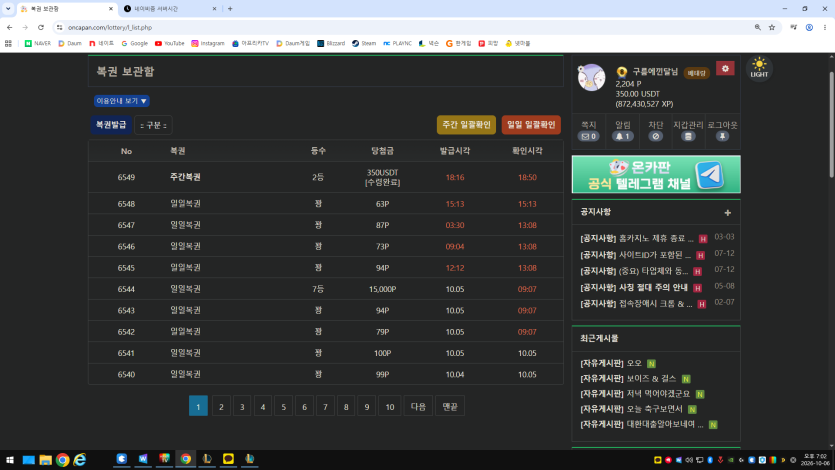Switch to the 네이비즘 서버시간 browser tab
835x470 pixels.
click(170, 9)
